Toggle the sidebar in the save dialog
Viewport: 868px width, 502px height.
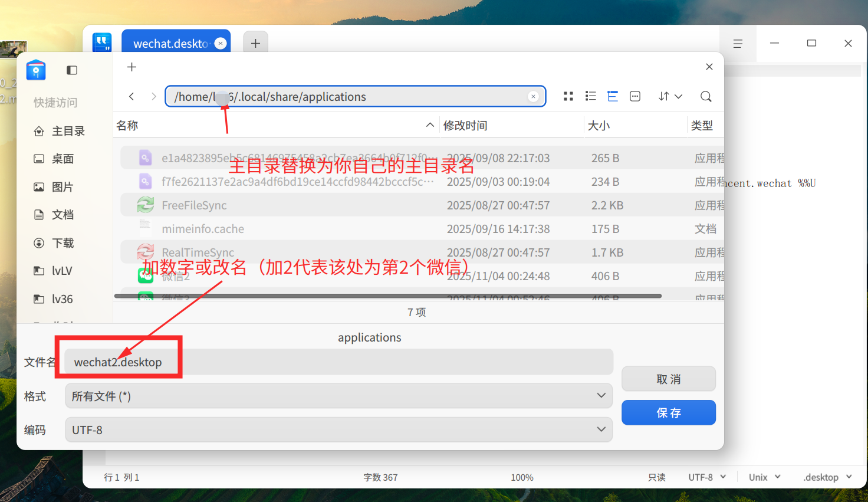click(x=72, y=70)
